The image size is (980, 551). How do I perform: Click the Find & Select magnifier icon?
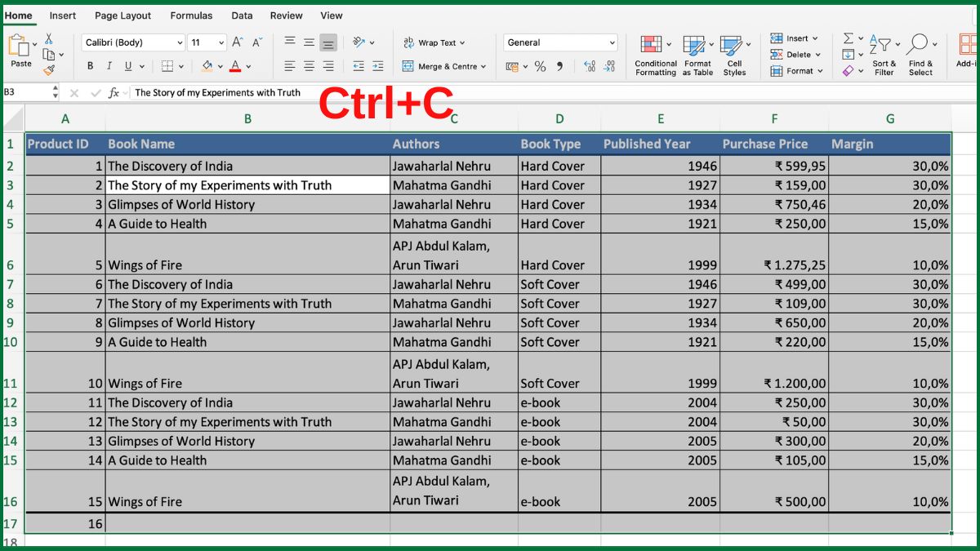pos(920,42)
